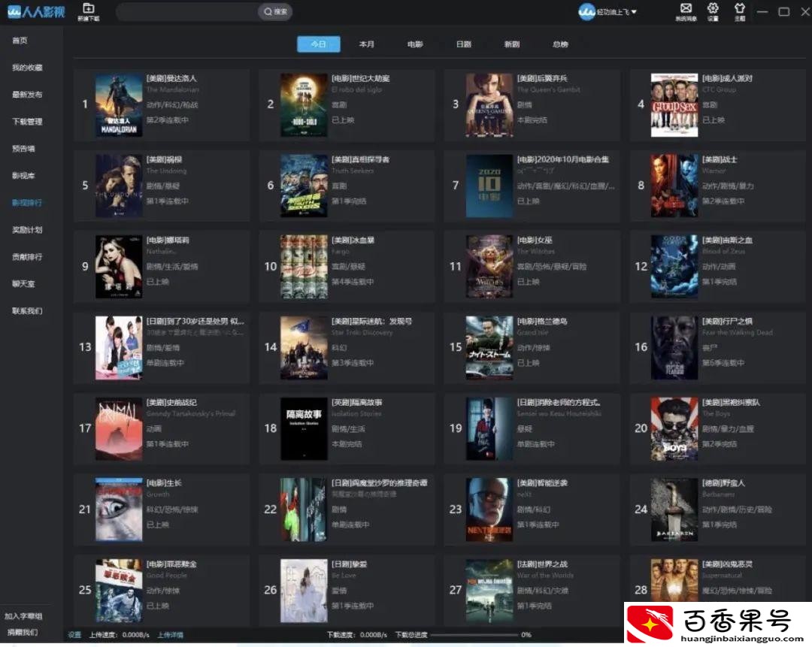Open Star Trek Discovery poster thumbnail

[304, 348]
